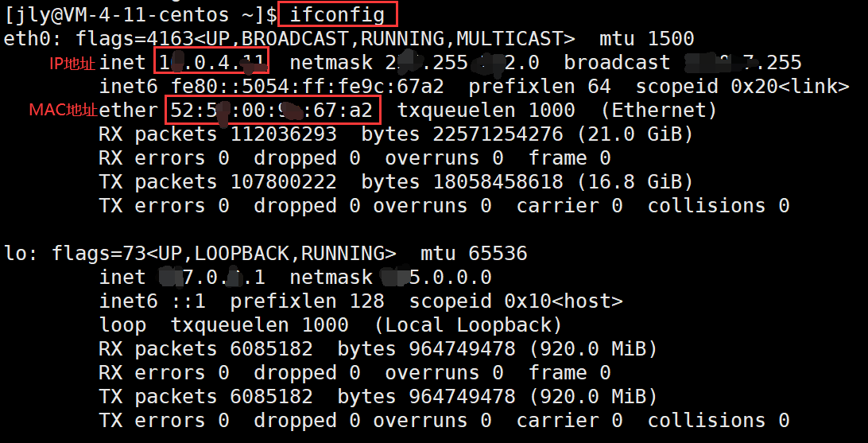This screenshot has width=868, height=443.
Task: Click the red IP地址 annotation label
Action: pyautogui.click(x=72, y=64)
